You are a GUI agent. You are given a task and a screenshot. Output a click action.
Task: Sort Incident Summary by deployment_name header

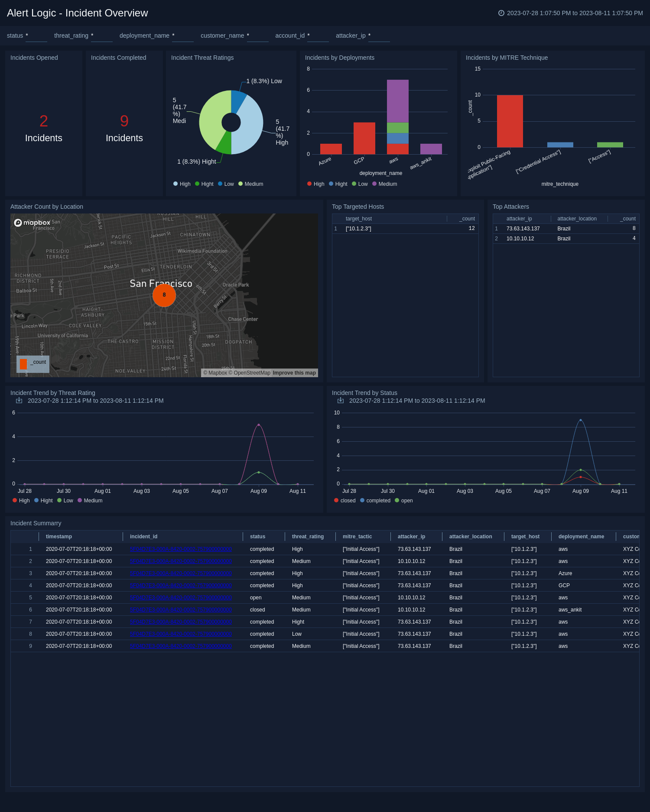pyautogui.click(x=581, y=537)
